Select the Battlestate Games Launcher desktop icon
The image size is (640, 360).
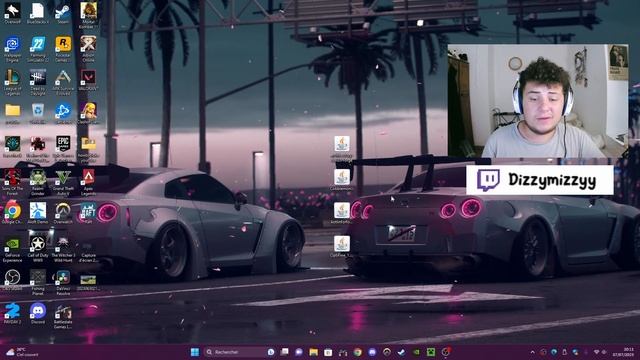[63, 316]
